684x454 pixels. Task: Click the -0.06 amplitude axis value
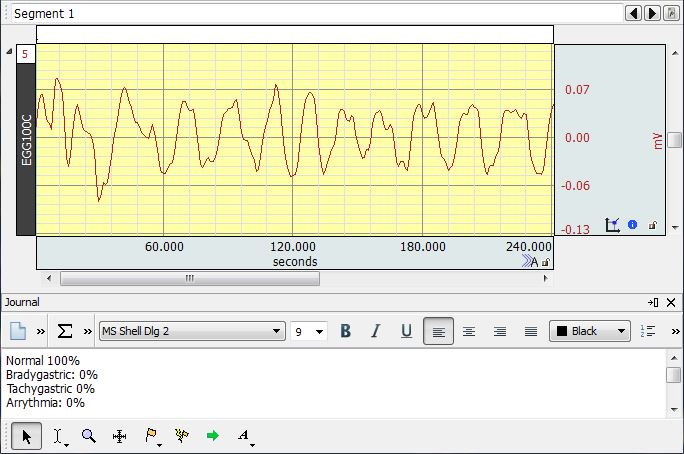click(x=575, y=186)
